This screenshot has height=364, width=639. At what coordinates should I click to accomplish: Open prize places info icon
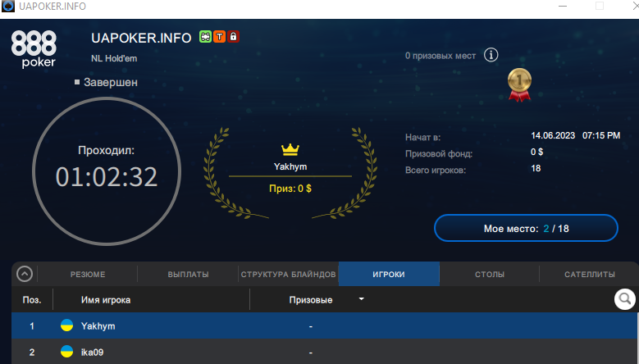(x=491, y=55)
